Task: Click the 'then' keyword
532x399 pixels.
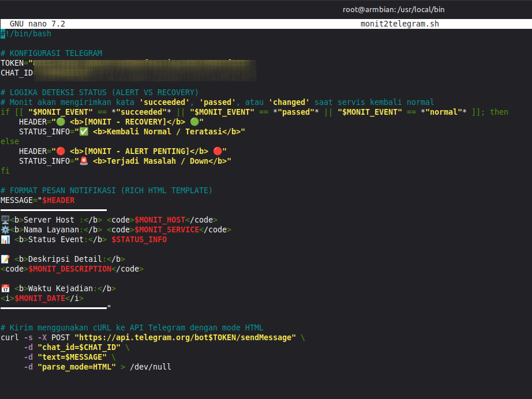Action: (499, 112)
